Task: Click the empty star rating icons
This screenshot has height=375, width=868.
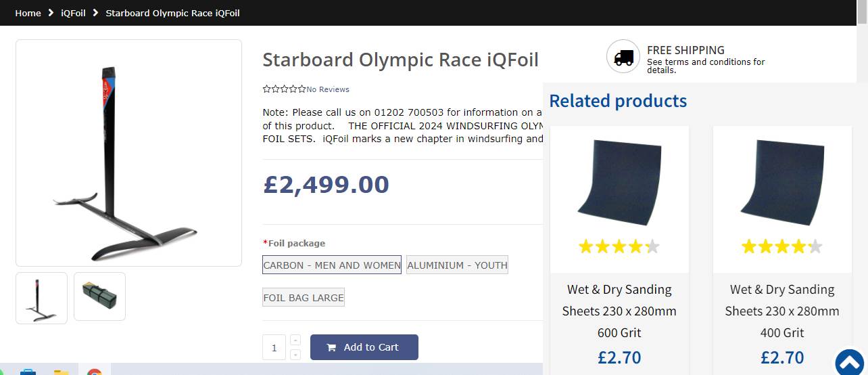Action: (284, 89)
